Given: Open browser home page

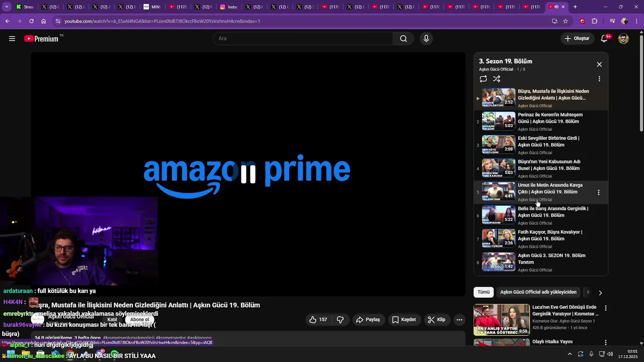Looking at the screenshot, I should click(44, 21).
